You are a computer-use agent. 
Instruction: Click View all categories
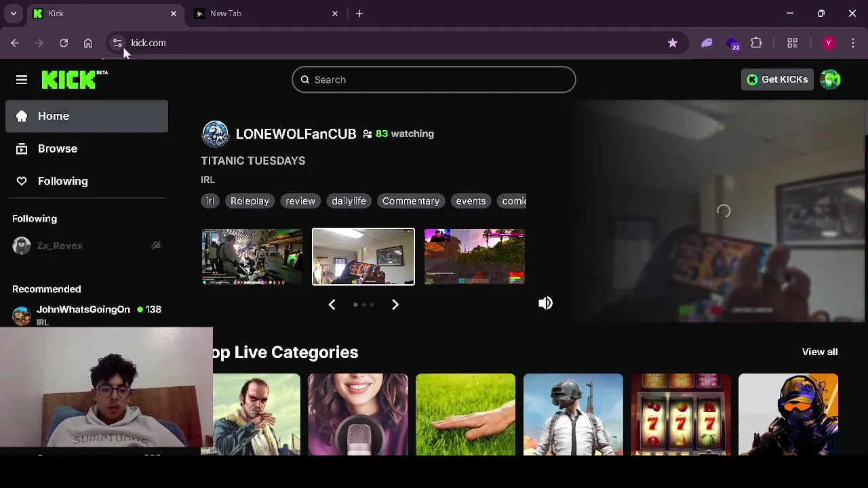(x=820, y=352)
